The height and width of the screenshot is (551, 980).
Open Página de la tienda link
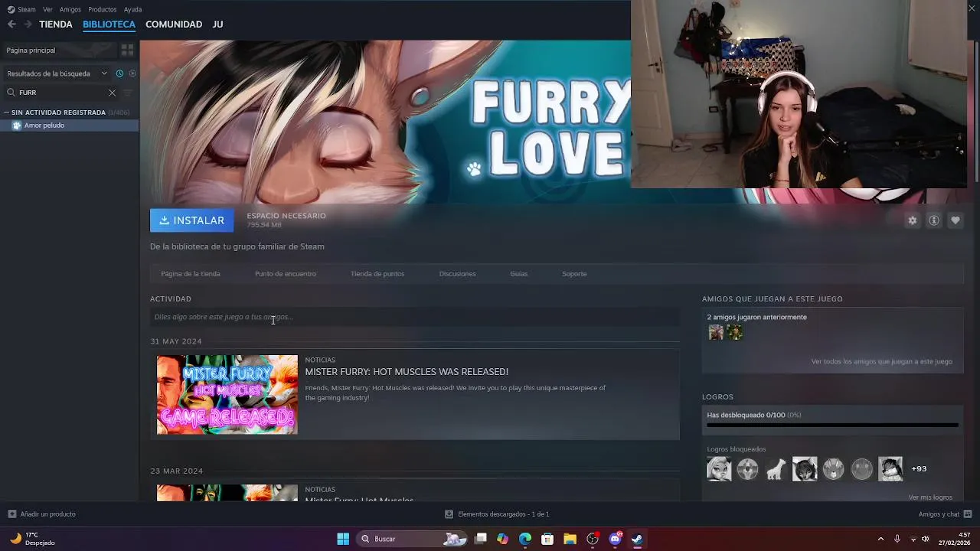191,274
